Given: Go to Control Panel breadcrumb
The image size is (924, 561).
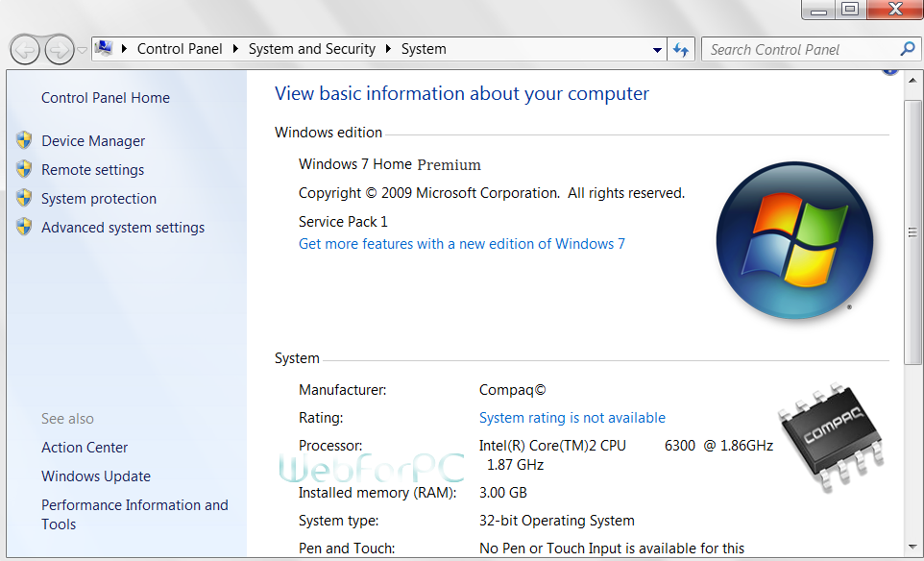Looking at the screenshot, I should coord(180,49).
